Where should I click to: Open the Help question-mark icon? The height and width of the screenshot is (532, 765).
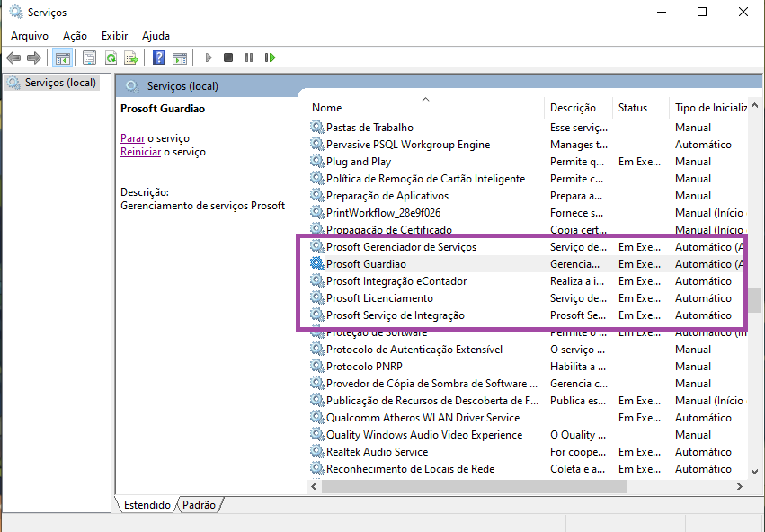[x=158, y=58]
